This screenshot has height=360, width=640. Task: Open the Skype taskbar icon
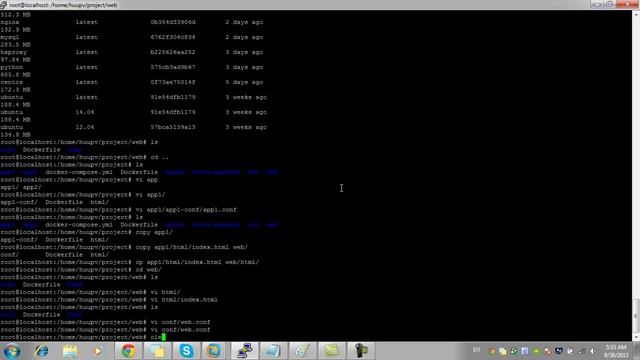click(186, 351)
